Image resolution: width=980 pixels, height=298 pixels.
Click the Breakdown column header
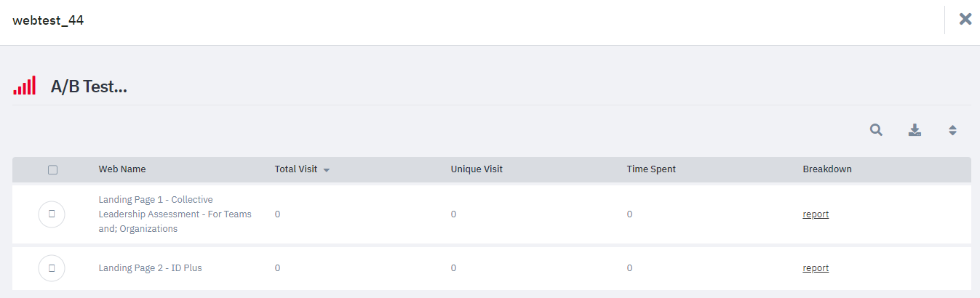coord(827,169)
